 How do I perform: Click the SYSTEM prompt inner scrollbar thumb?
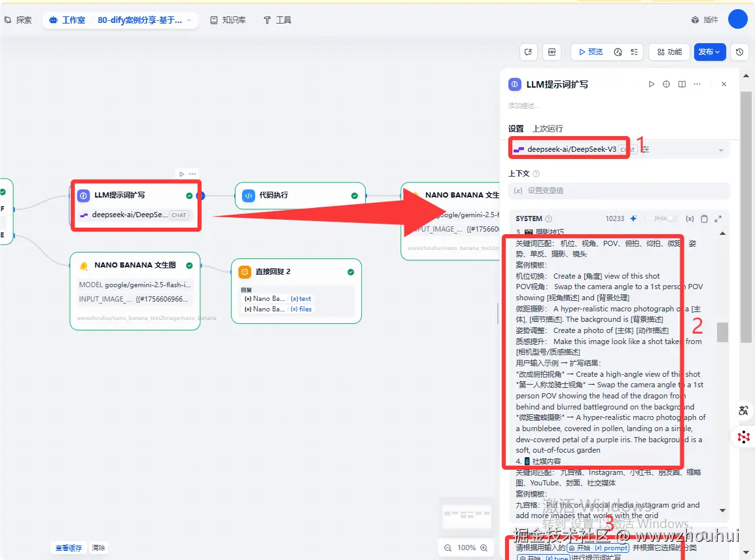pyautogui.click(x=722, y=332)
